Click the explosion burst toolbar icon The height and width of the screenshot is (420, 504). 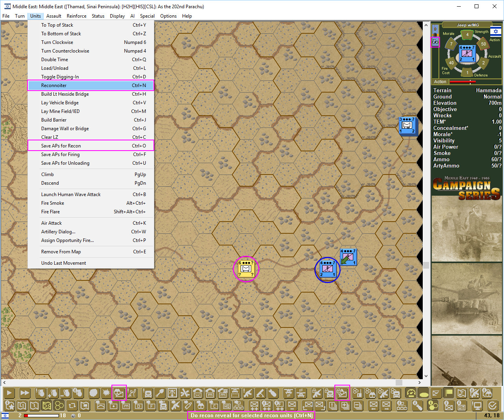click(x=106, y=393)
